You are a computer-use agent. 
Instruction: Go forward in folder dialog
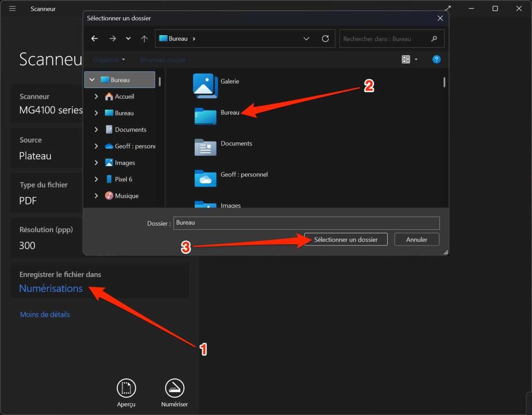113,38
